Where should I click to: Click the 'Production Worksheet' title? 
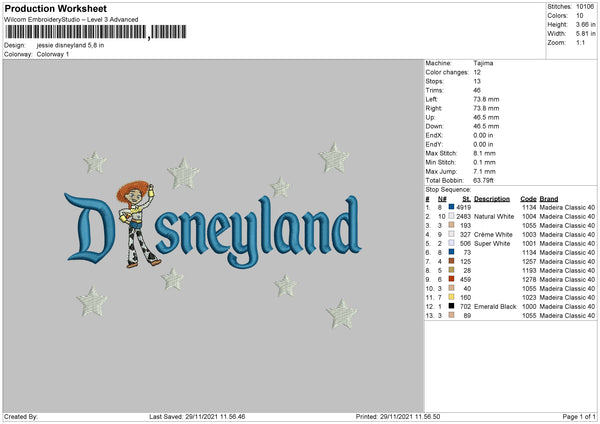(56, 8)
